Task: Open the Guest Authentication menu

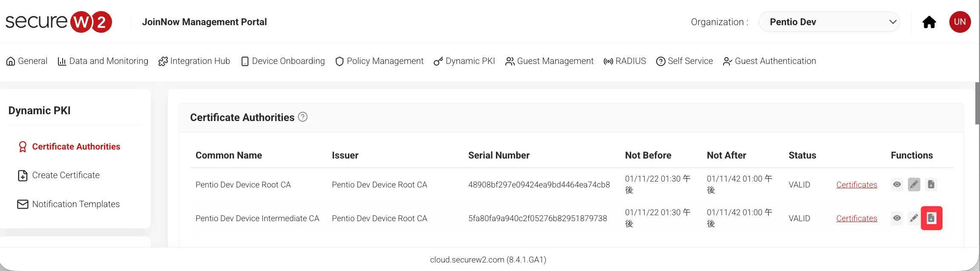Action: click(770, 61)
